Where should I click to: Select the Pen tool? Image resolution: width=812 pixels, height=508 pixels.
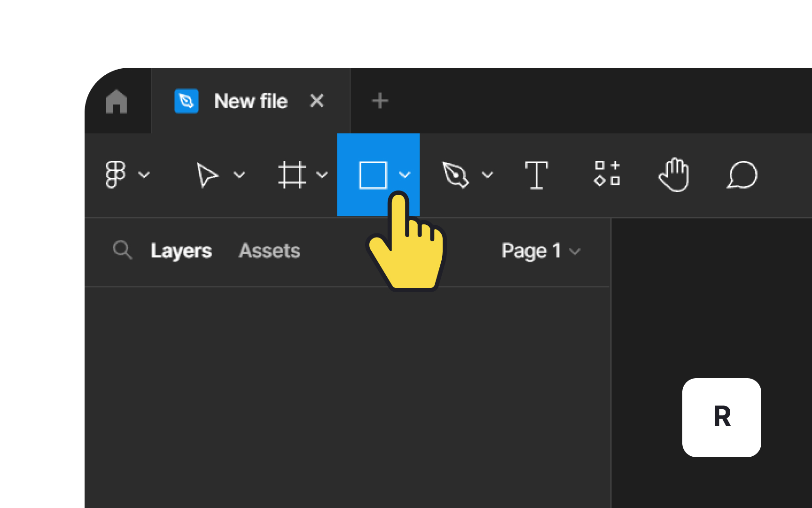455,175
